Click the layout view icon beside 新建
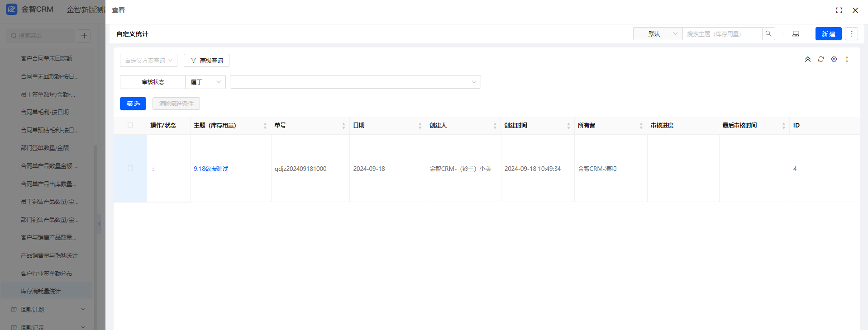868x330 pixels. pos(795,34)
